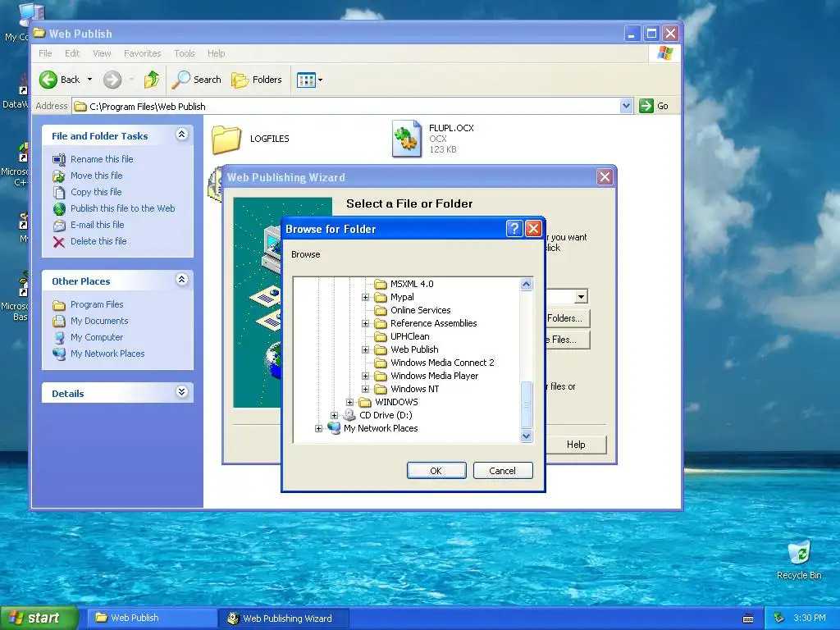
Task: Click the Rename this file icon
Action: (x=59, y=160)
